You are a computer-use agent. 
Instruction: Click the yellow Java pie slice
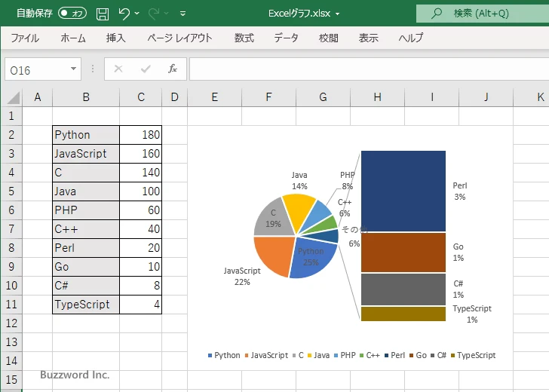300,210
